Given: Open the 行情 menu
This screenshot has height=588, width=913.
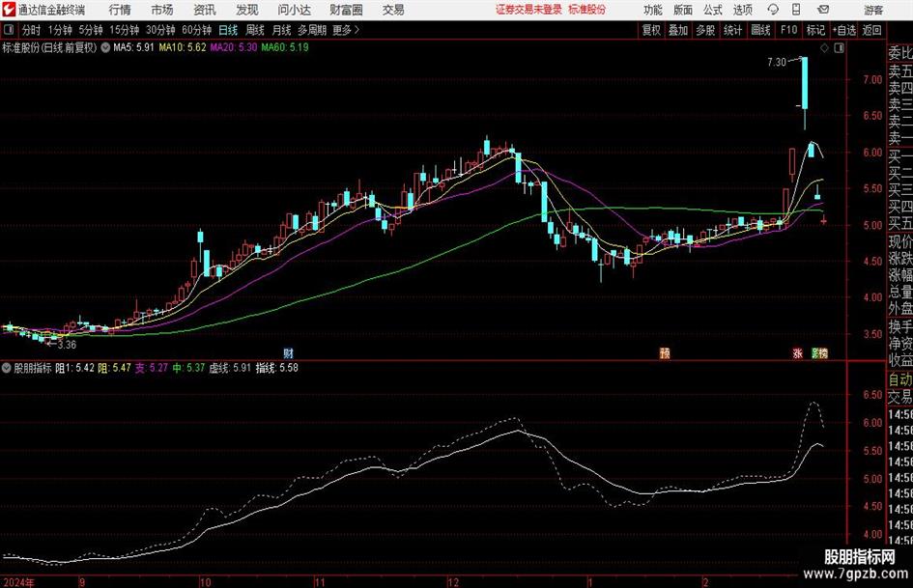Looking at the screenshot, I should tap(120, 10).
